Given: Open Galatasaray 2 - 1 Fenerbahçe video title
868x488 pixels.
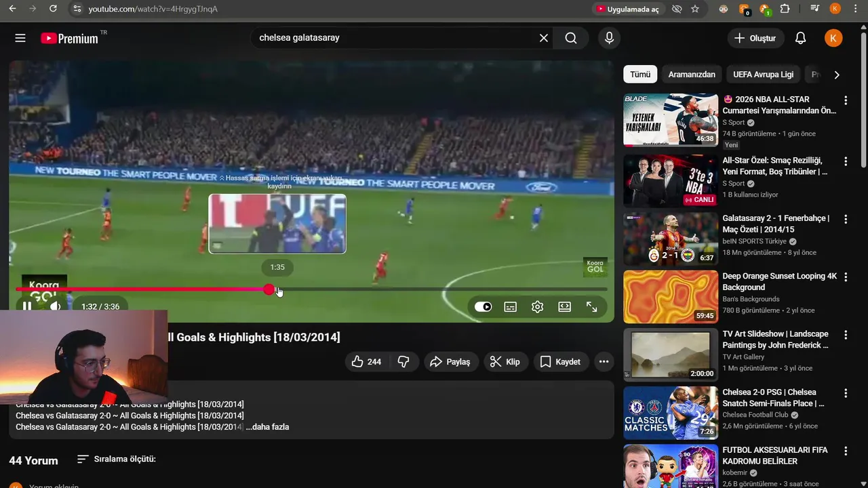Looking at the screenshot, I should (x=776, y=224).
